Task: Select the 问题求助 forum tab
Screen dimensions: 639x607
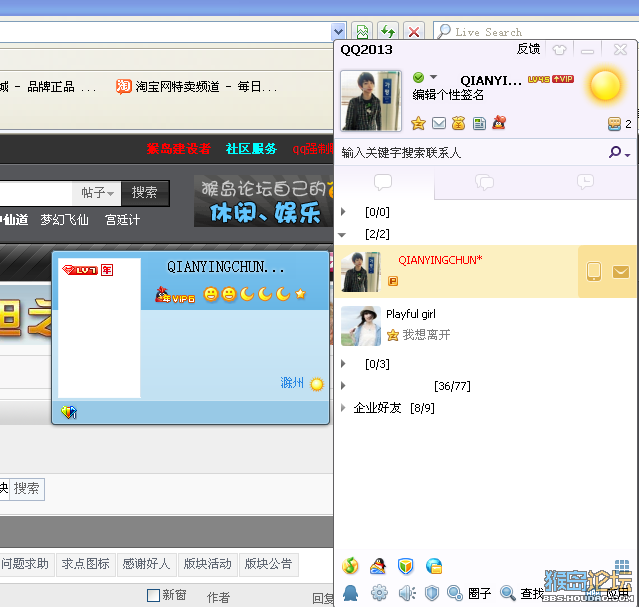Action: tap(25, 564)
